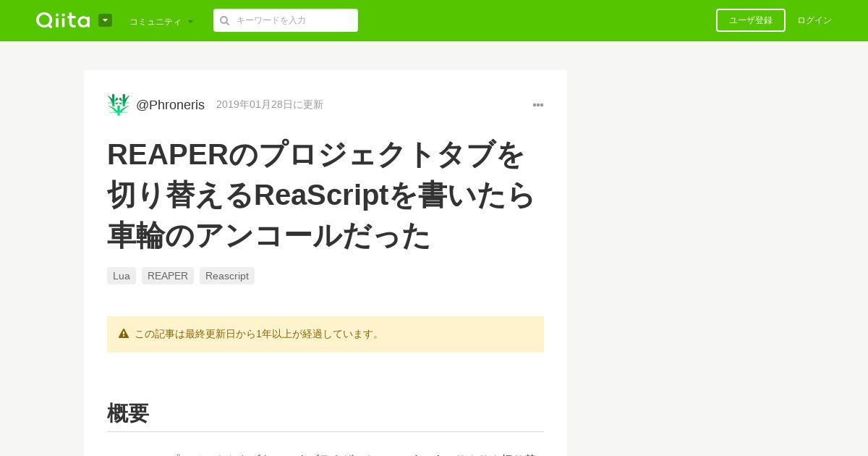The image size is (868, 456).
Task: Select the REAPER tag
Action: click(x=168, y=276)
